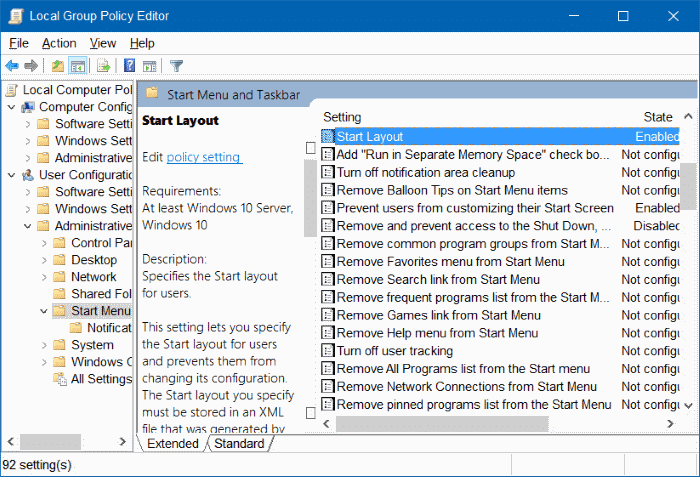Viewport: 700px width, 477px height.
Task: Click the policy setting link
Action: (x=204, y=157)
